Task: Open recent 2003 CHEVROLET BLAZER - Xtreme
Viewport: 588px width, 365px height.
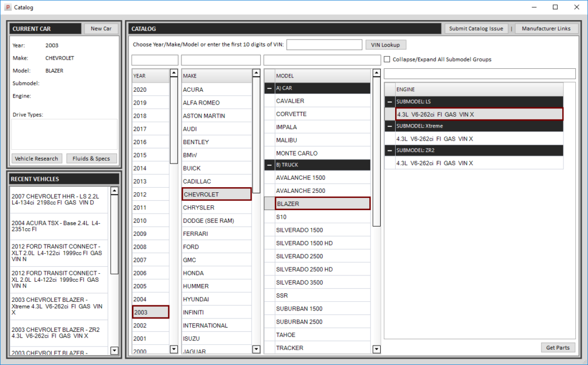Action: pos(59,306)
